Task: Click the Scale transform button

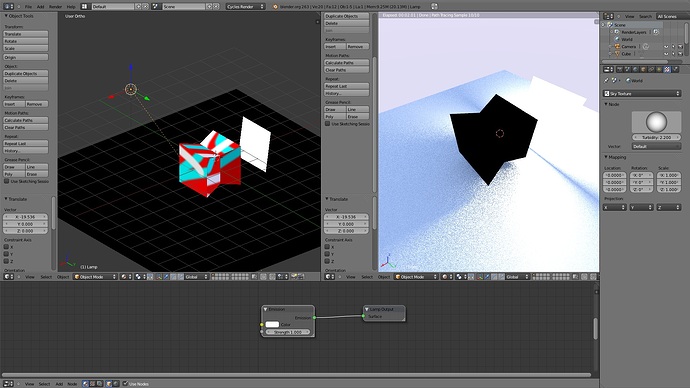Action: click(26, 48)
